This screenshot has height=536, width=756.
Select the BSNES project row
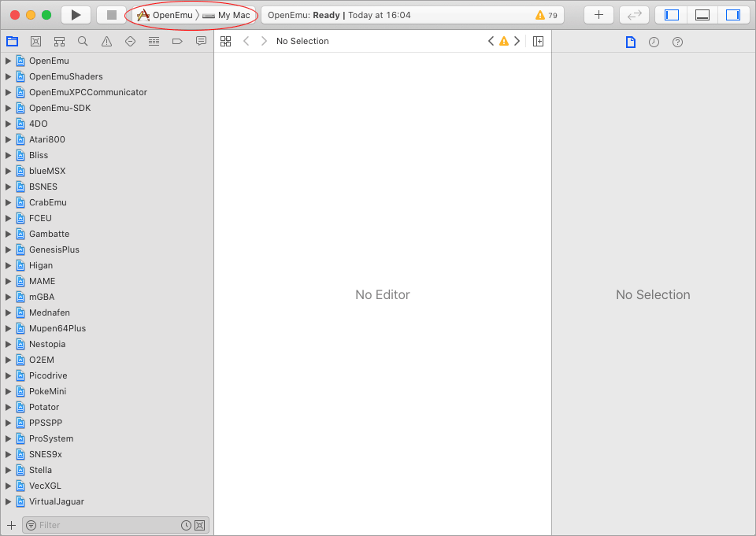click(x=107, y=187)
